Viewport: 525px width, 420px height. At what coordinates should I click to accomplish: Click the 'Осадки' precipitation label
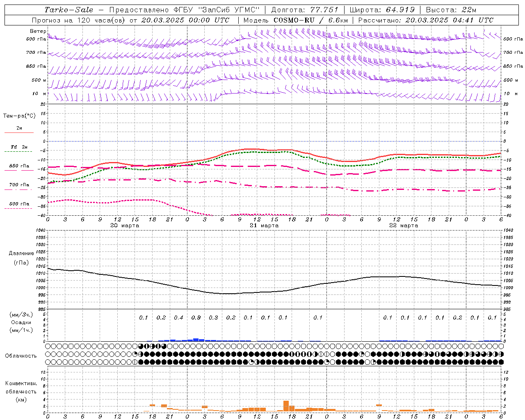click(x=21, y=322)
